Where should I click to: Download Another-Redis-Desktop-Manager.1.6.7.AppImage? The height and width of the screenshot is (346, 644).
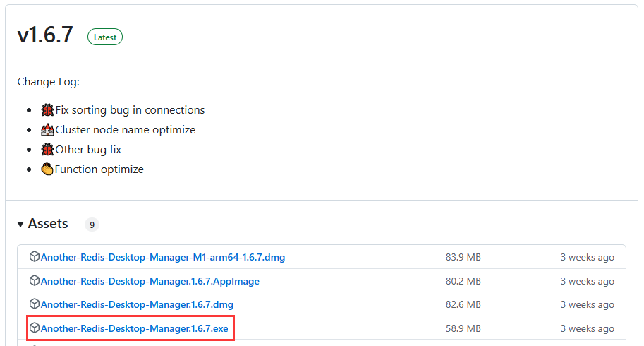point(150,281)
